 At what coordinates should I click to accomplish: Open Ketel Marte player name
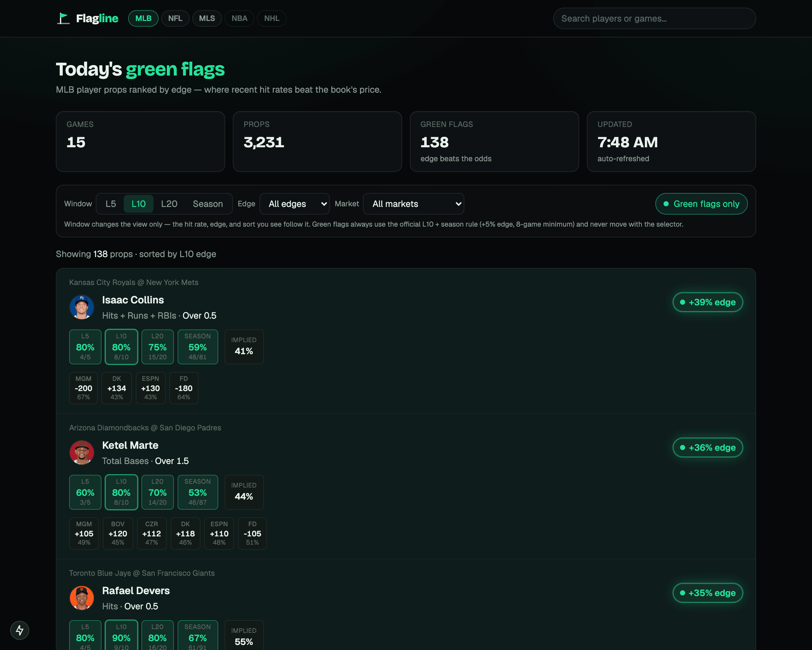tap(130, 445)
